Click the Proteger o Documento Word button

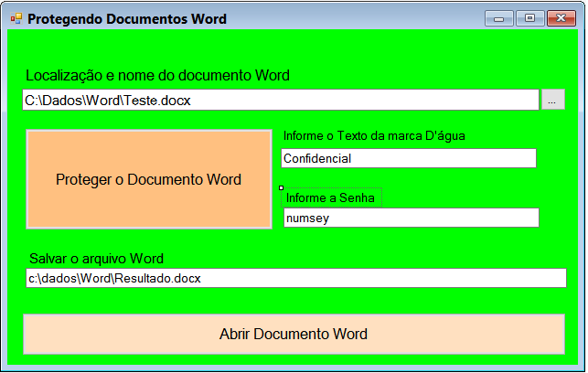[x=149, y=179]
